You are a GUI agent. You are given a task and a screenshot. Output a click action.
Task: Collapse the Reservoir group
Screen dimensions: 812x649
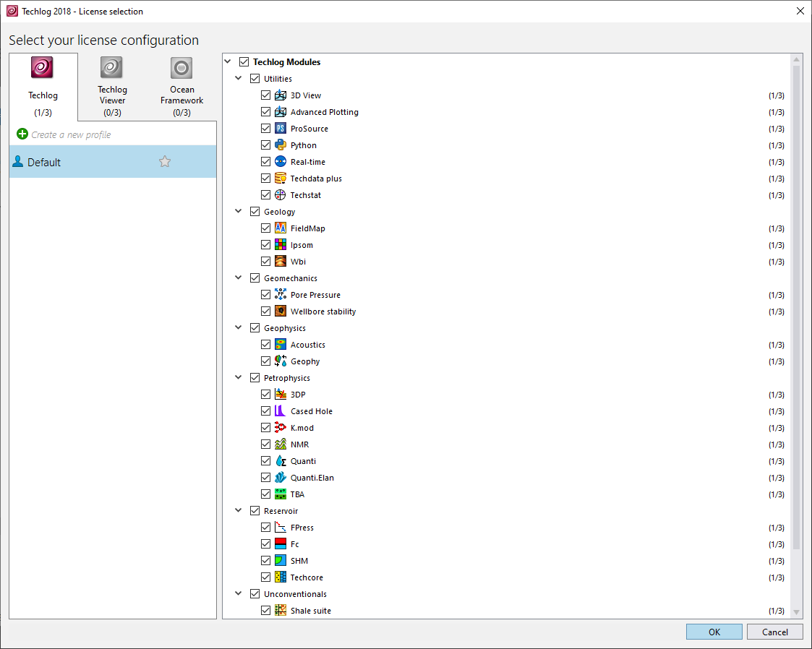click(238, 510)
